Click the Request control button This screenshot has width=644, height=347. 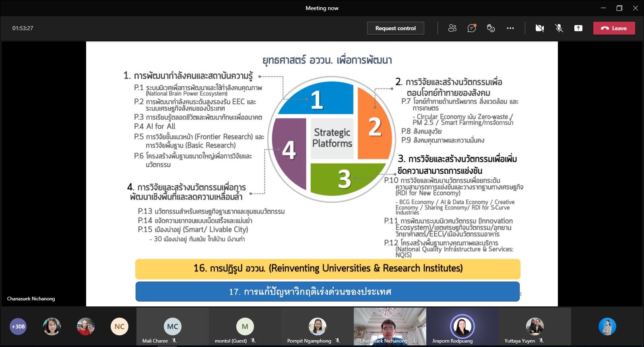[x=395, y=28]
